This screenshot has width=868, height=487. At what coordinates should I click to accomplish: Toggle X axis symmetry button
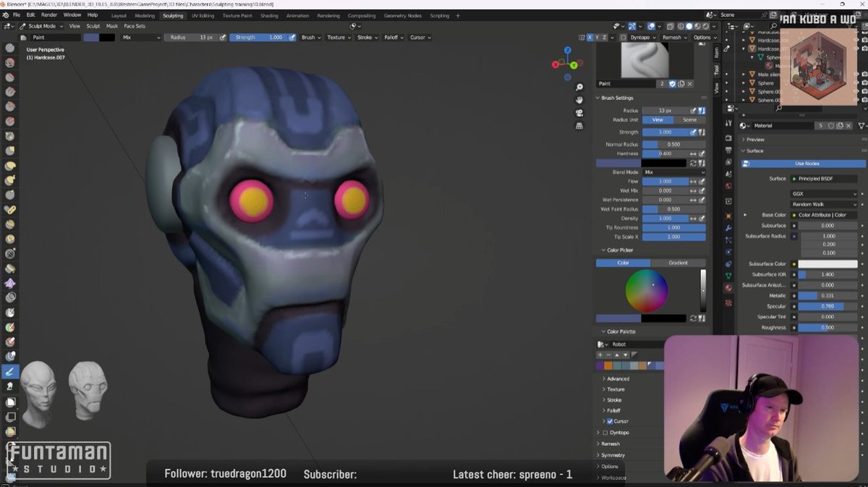[x=590, y=37]
